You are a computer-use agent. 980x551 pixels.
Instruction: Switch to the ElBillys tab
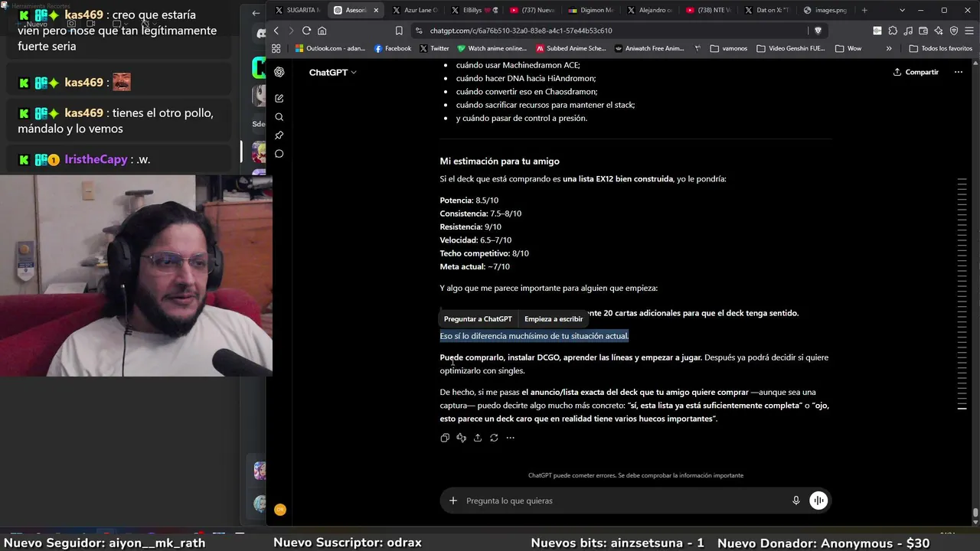[x=473, y=10]
